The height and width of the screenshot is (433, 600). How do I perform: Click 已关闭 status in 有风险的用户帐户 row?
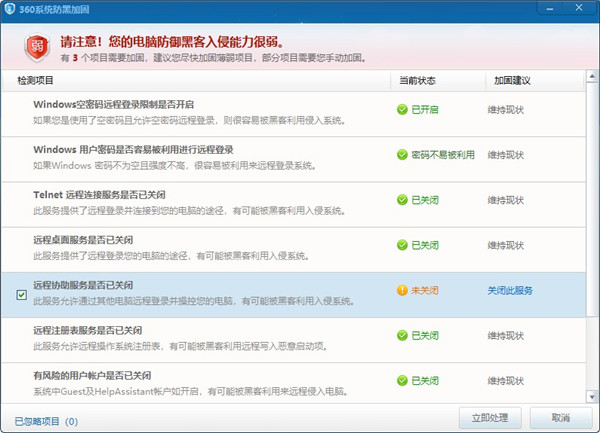[x=425, y=381]
